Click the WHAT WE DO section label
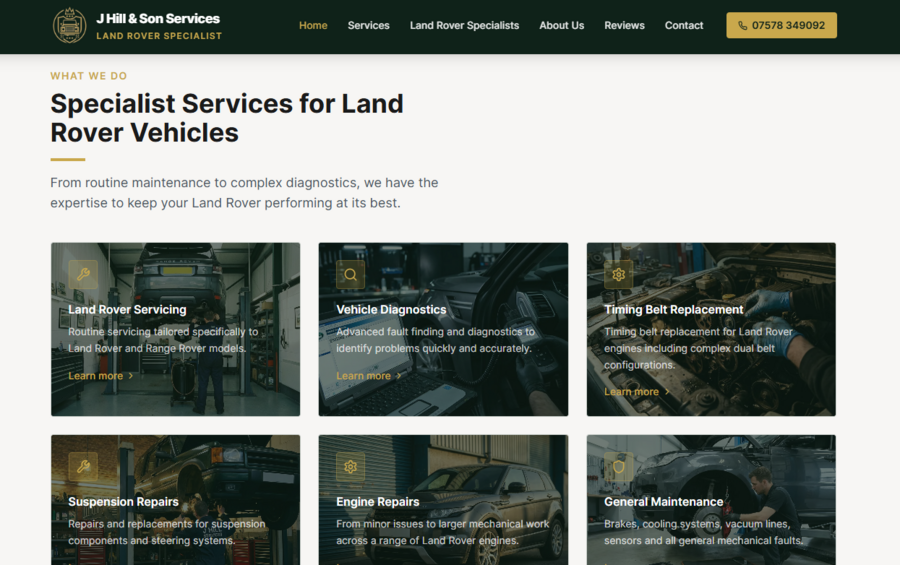Viewport: 900px width, 565px height. (x=89, y=76)
